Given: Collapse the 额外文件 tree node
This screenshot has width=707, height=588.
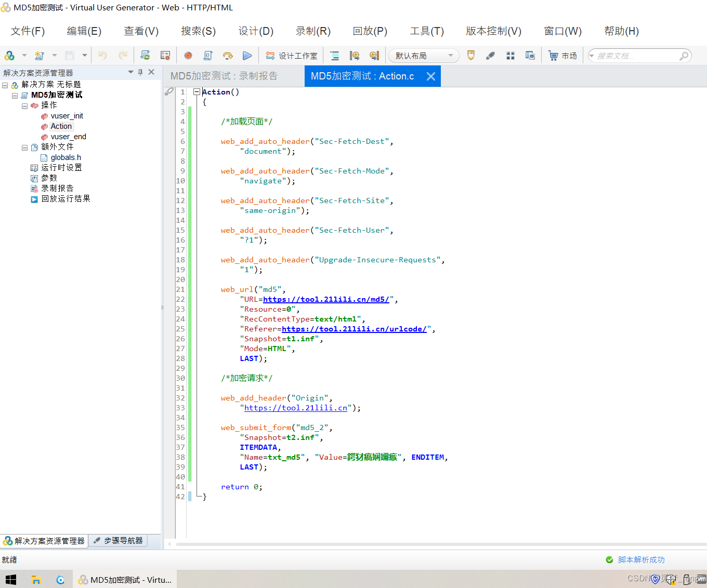Looking at the screenshot, I should point(24,148).
